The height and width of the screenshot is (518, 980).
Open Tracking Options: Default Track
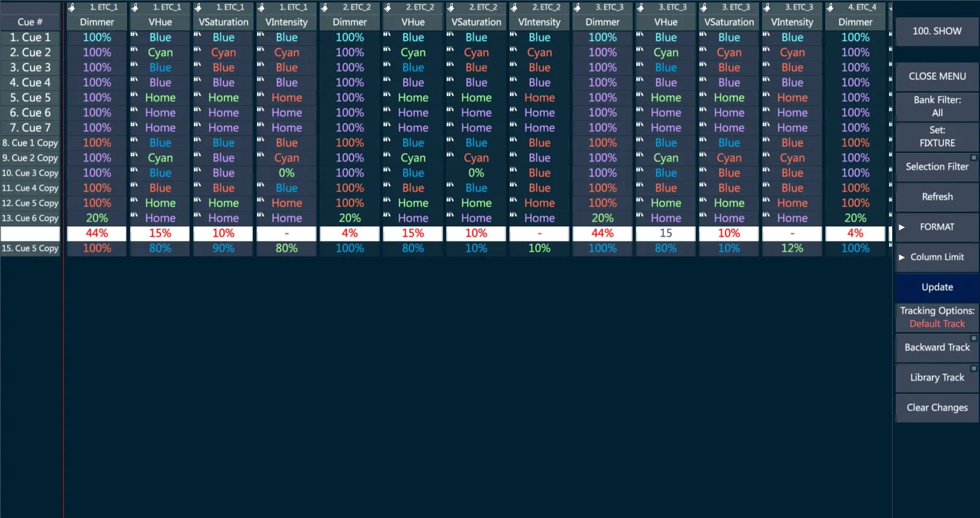(937, 317)
